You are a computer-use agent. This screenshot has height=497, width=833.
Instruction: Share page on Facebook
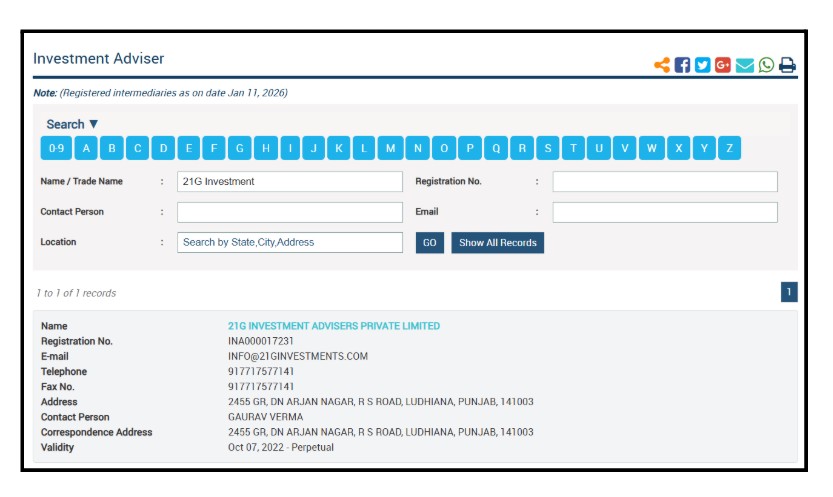tap(683, 65)
